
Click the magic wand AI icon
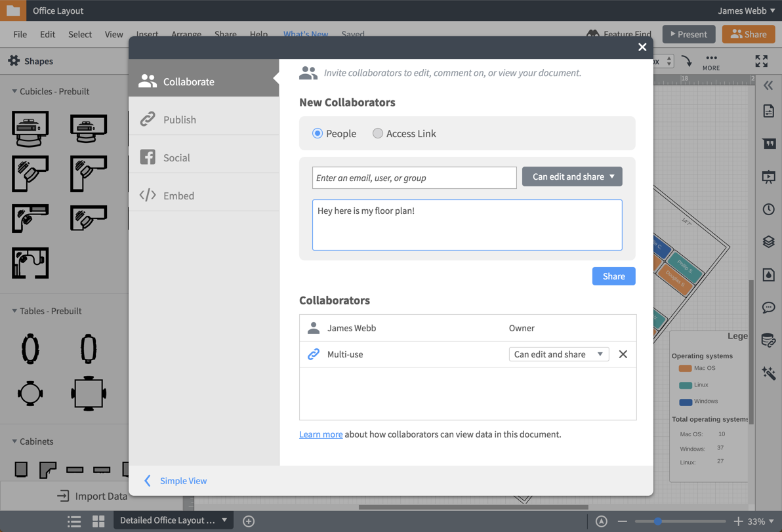coord(769,373)
